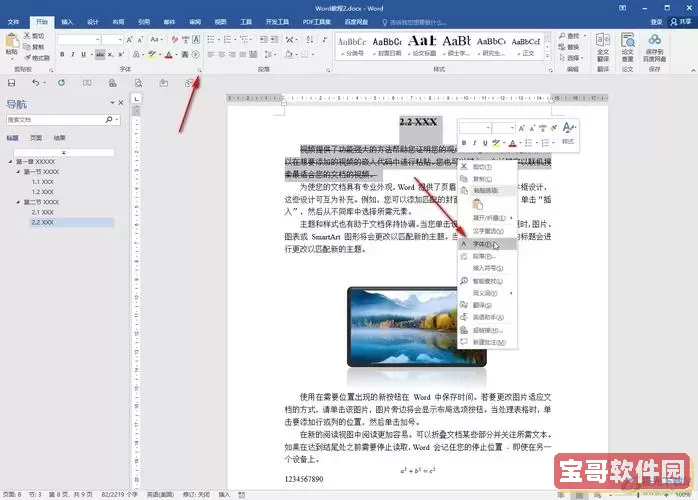Screen dimensions: 698x500
Task: Toggle Bold in the ribbon Font group
Action: [x=62, y=54]
